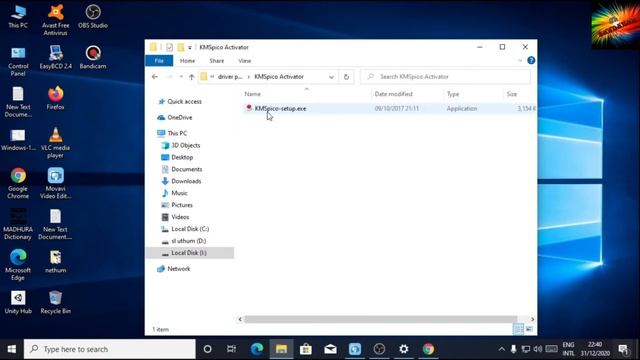Open Movavi Video Editor desktop icon
This screenshot has height=360, width=640.
pyautogui.click(x=56, y=183)
